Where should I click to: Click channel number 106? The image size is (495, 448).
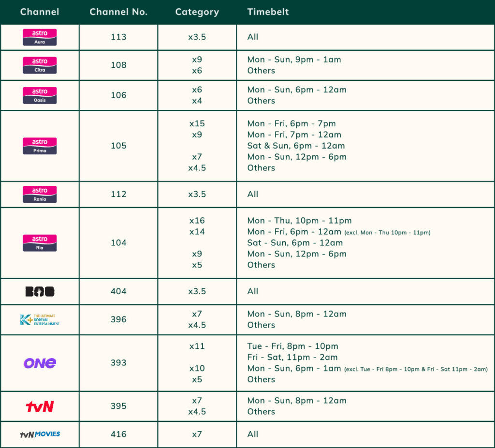coord(118,95)
